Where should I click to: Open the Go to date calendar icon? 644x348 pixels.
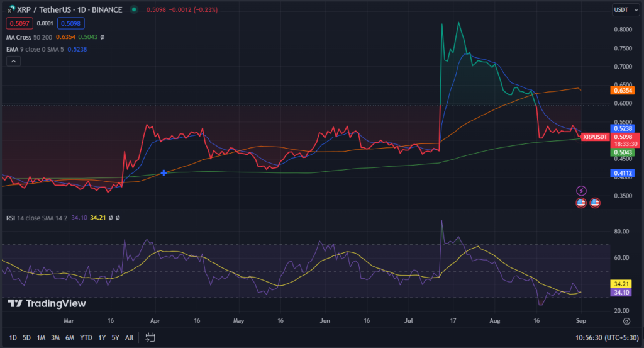click(x=150, y=337)
